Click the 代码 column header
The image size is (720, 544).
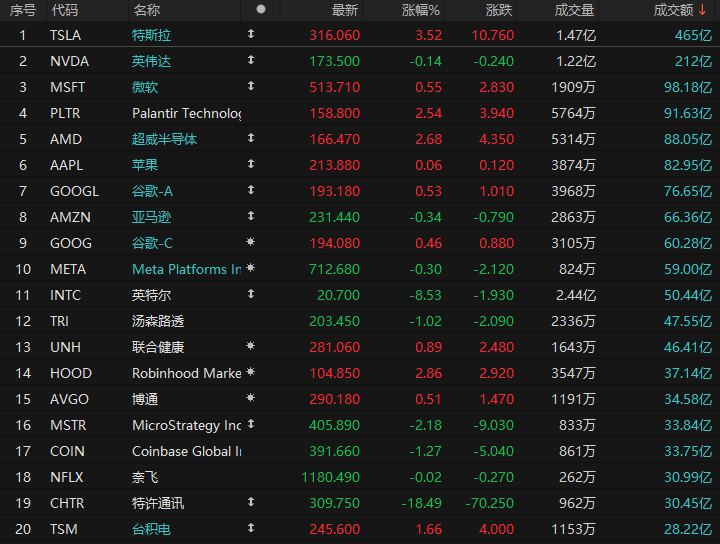[x=65, y=10]
